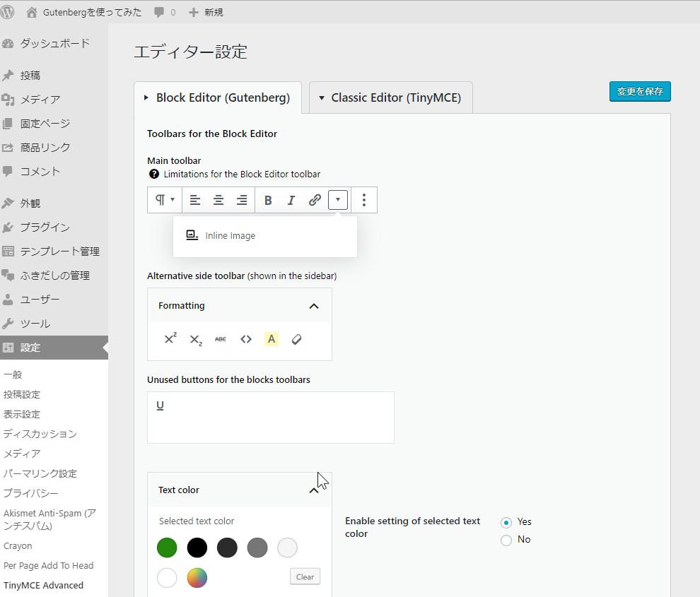Click the Clear color button
This screenshot has height=597, width=700.
point(305,577)
